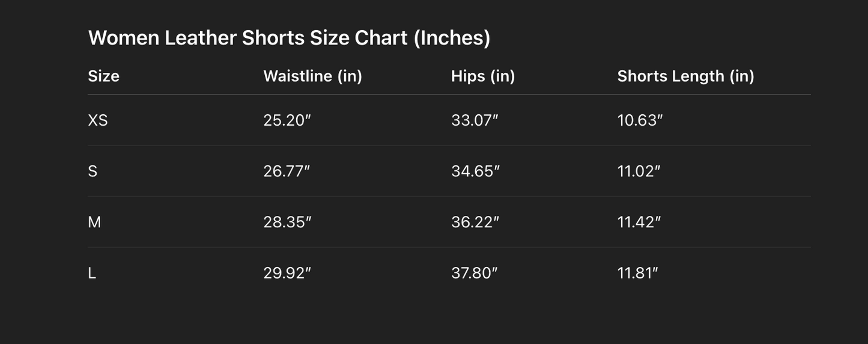Select the L size row label
Viewport: 868px width, 344px height.
click(x=92, y=273)
